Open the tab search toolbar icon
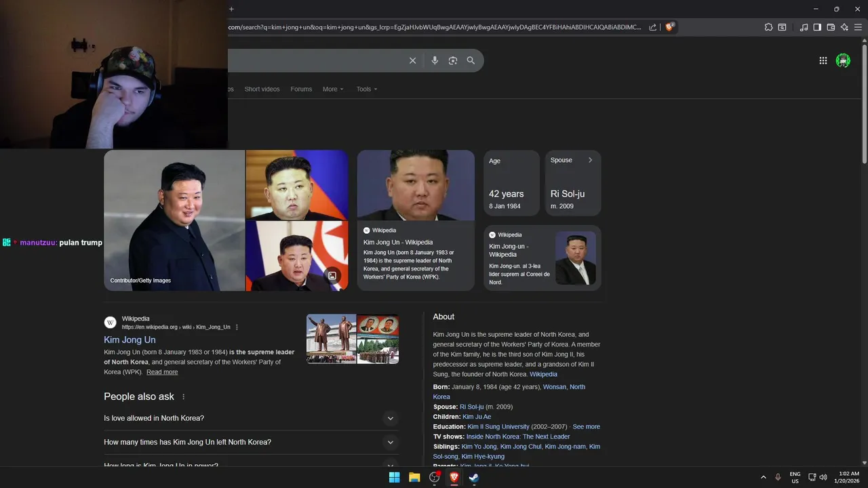This screenshot has width=868, height=488. coord(782,27)
